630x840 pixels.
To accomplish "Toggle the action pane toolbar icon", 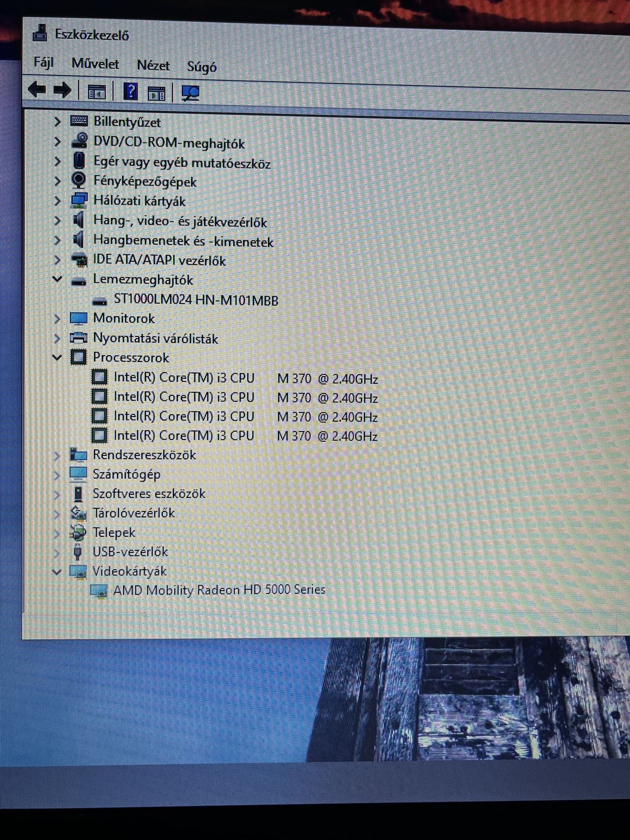I will click(156, 93).
